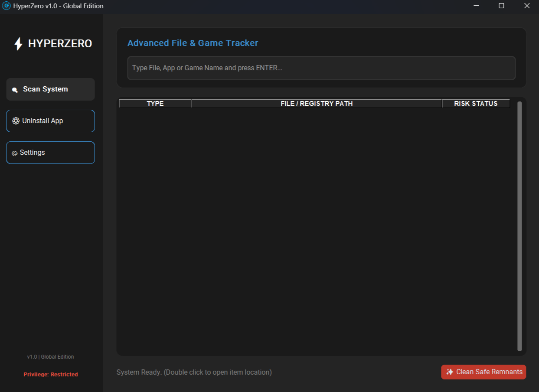The width and height of the screenshot is (539, 392).
Task: Click the file or game search field
Action: (x=321, y=68)
